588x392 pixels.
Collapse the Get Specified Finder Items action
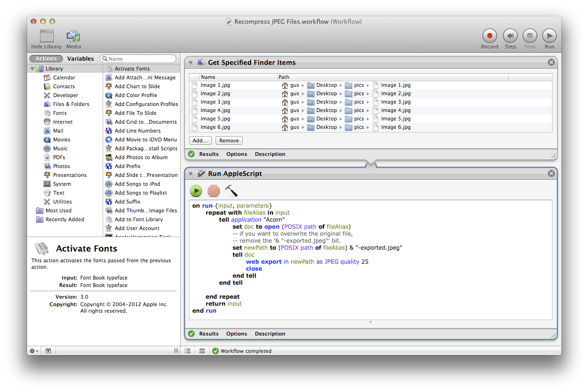point(191,63)
